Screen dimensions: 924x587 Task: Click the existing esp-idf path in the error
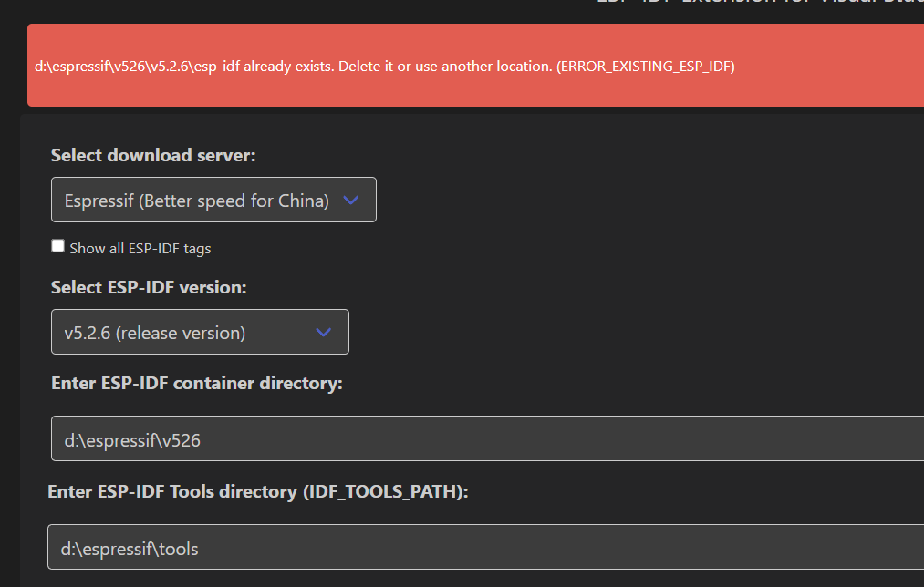(x=137, y=67)
